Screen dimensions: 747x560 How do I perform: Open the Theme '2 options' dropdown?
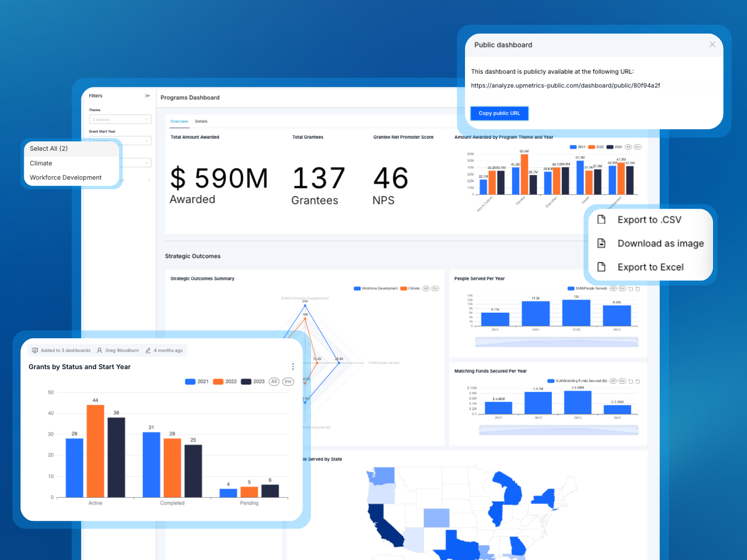(120, 119)
